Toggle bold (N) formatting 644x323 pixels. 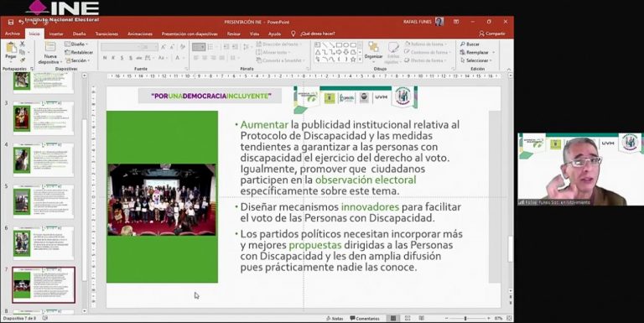coord(105,58)
